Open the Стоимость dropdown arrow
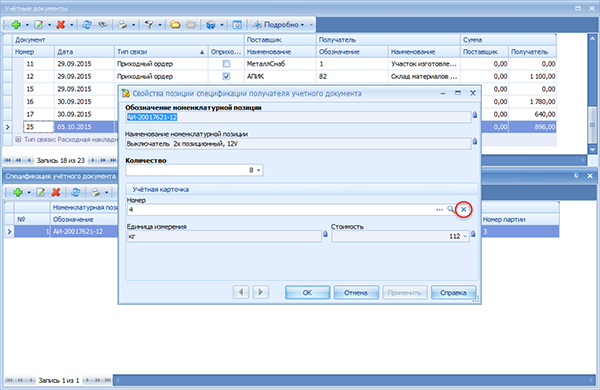The height and width of the screenshot is (390, 600). click(x=465, y=237)
